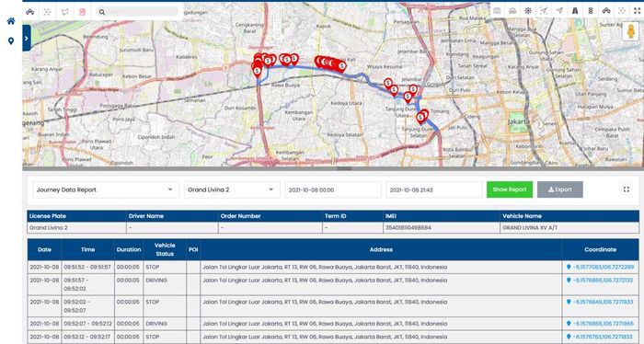Click the Vehicle Status column header
The height and width of the screenshot is (344, 644).
pyautogui.click(x=165, y=249)
